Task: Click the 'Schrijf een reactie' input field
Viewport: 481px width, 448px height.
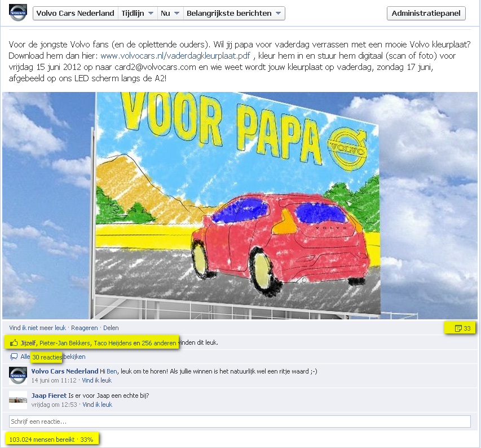Action: pos(240,421)
